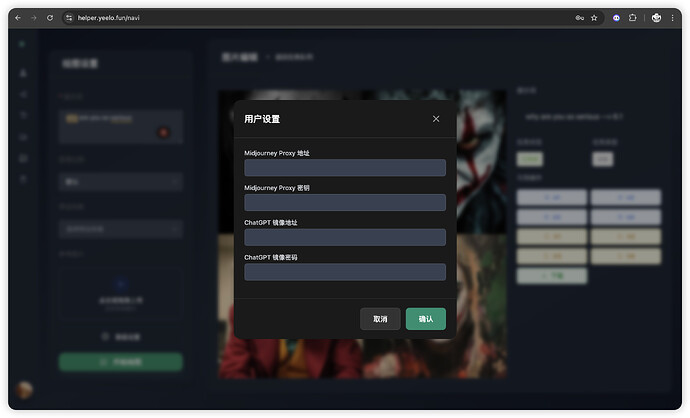Reload the page with the refresh icon
690x418 pixels.
click(x=50, y=18)
